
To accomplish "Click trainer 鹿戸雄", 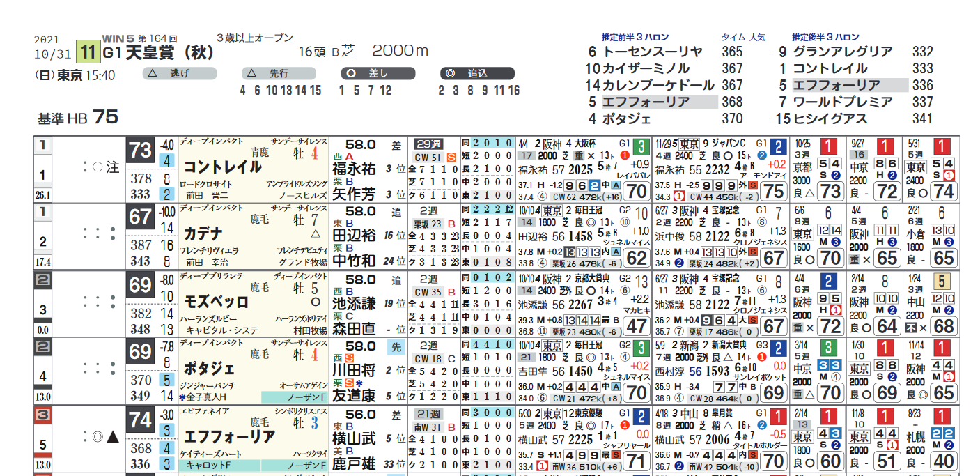I will (354, 464).
